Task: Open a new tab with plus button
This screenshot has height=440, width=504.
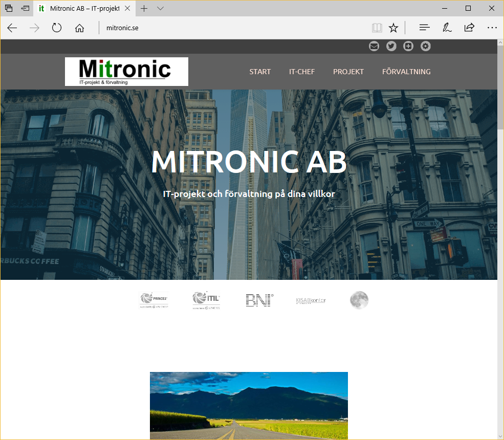Action: (144, 9)
